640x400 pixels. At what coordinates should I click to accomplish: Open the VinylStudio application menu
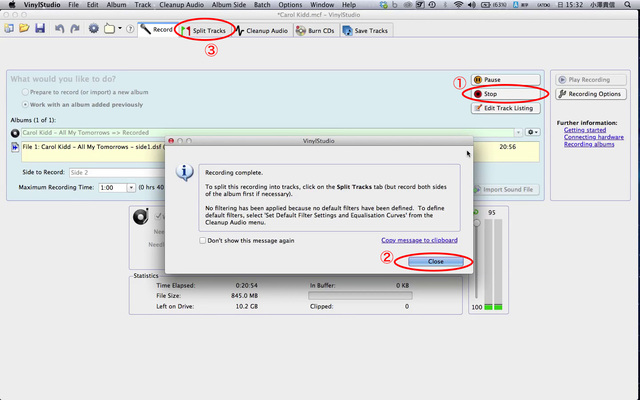[x=42, y=5]
